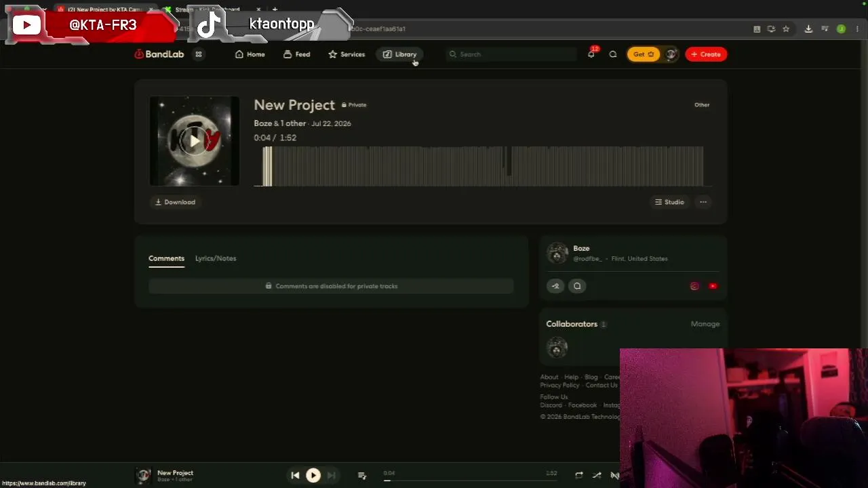Skip to previous track in player bar

pos(295,476)
